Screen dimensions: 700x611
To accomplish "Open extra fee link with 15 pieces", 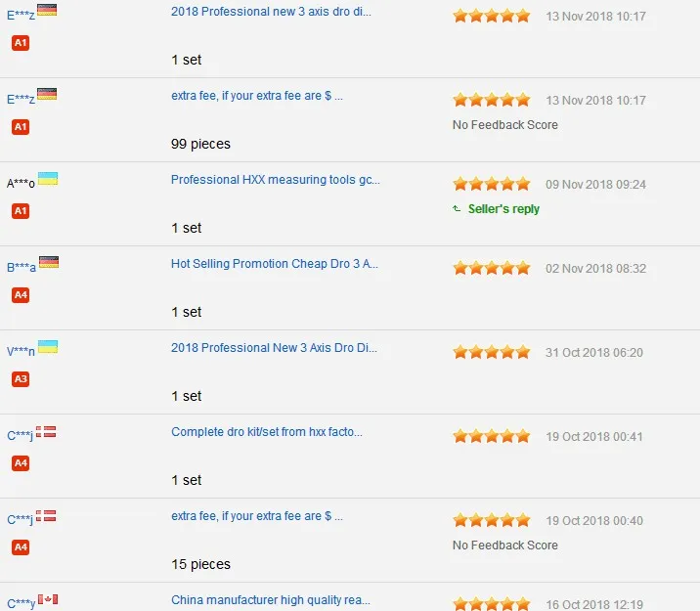I will (x=257, y=516).
